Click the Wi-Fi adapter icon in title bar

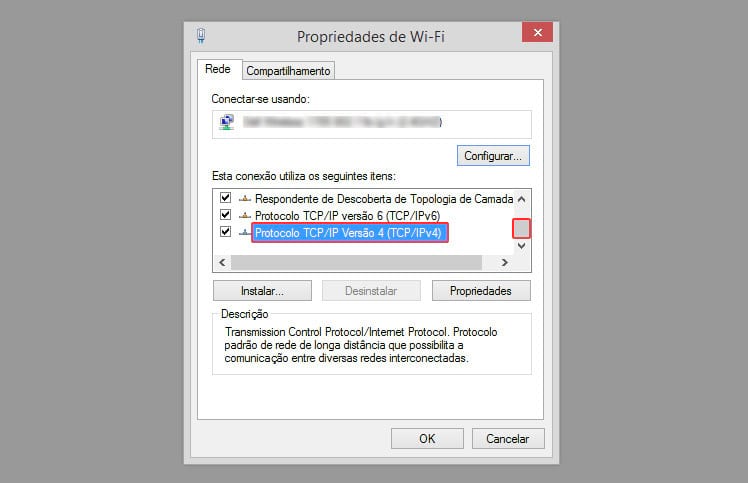[x=201, y=35]
